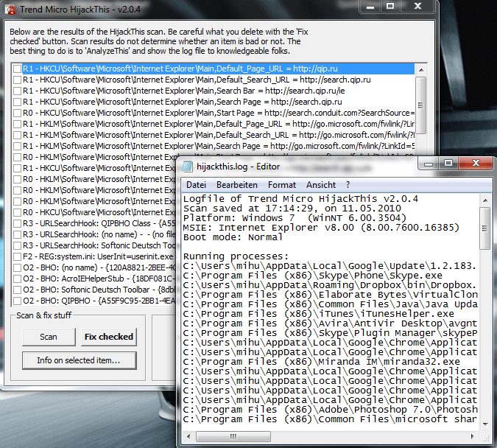Screen dimensions: 497x448
Task: Tick the HKLM Default_Search_URL go.microsoft.com checkbox
Action: 18,135
